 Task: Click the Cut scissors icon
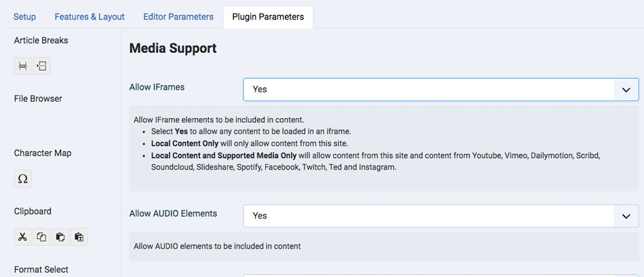(x=23, y=237)
